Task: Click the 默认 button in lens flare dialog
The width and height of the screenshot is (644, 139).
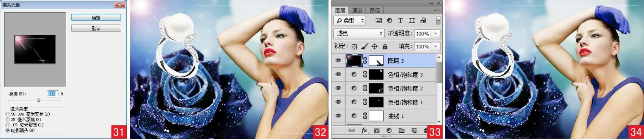Action: pos(96,28)
